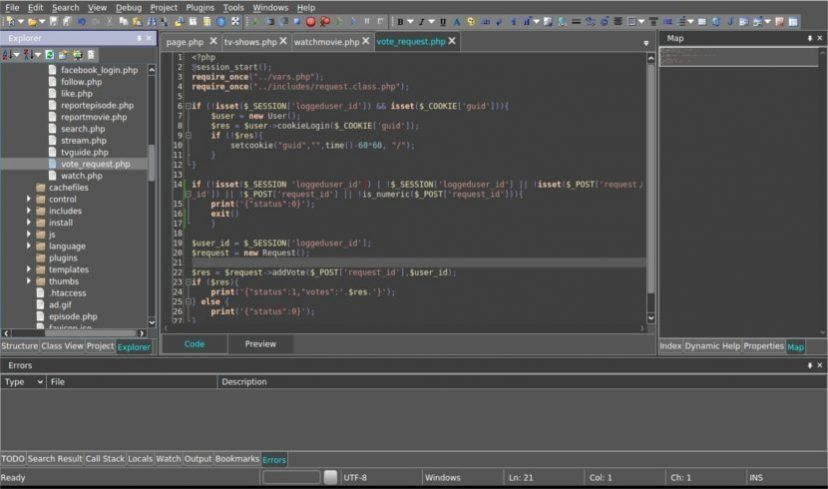Click the horizontal rule insert icon
This screenshot has width=828, height=489.
(x=576, y=22)
